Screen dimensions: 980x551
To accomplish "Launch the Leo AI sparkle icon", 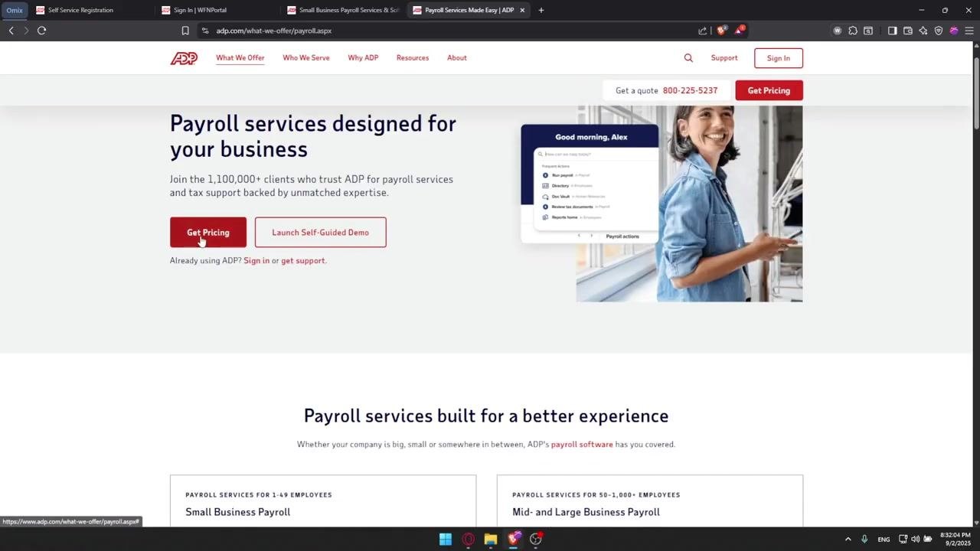I will pos(923,31).
